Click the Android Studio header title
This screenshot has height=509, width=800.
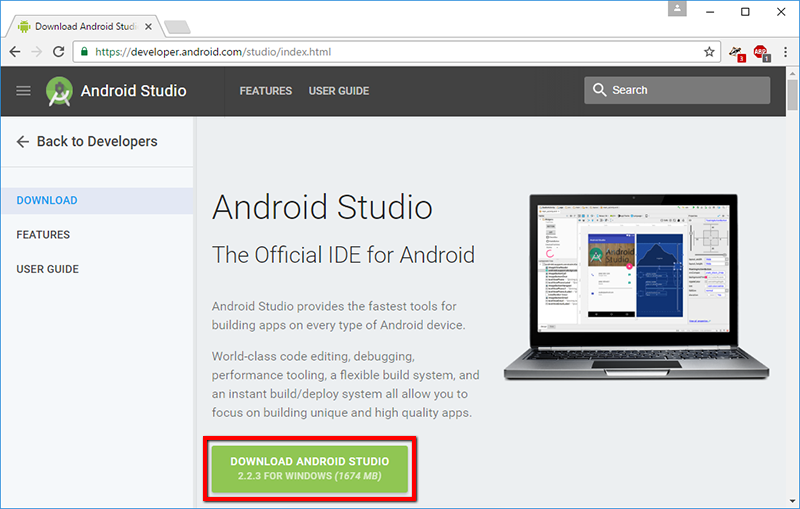coord(134,91)
